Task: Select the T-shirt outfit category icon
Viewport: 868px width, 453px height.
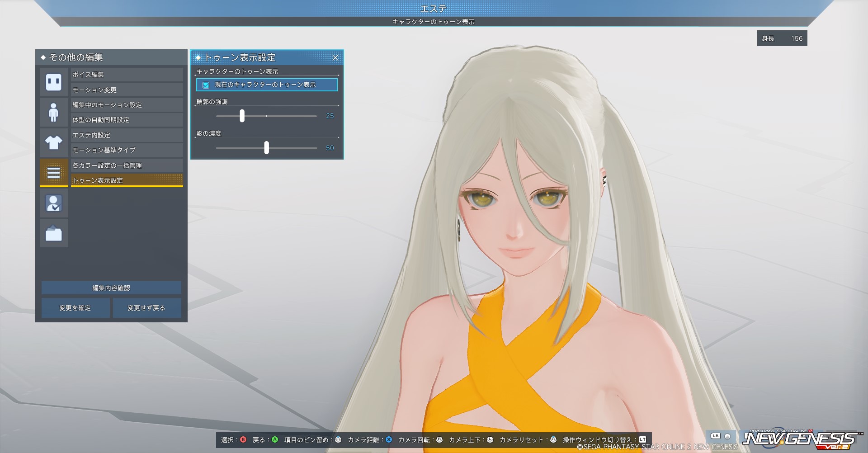Action: pos(54,142)
